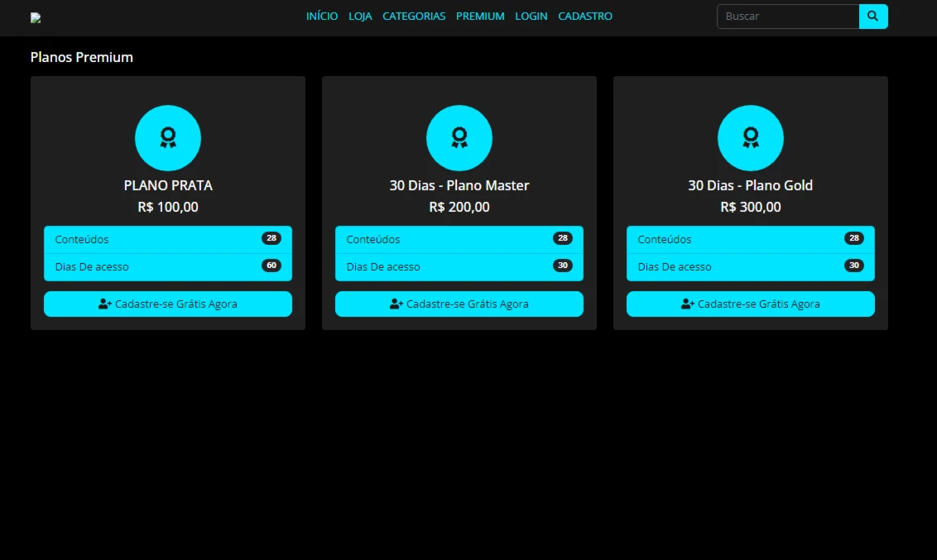Click the Plano Gold award badge icon
The image size is (937, 560).
(x=751, y=137)
